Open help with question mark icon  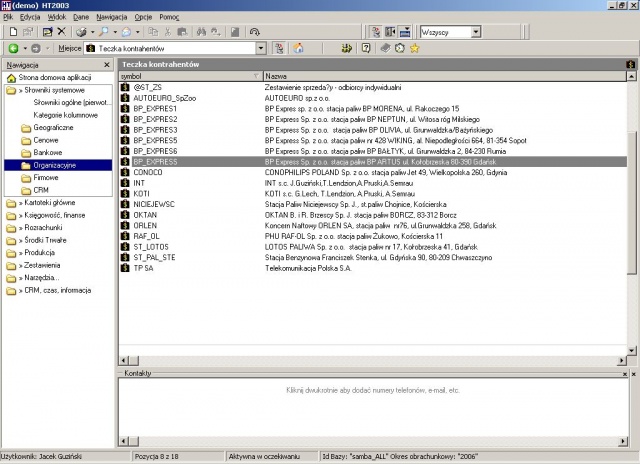[x=366, y=49]
